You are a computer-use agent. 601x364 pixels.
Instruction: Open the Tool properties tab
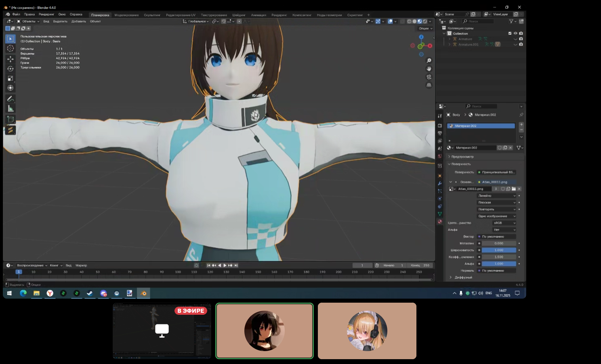(440, 116)
